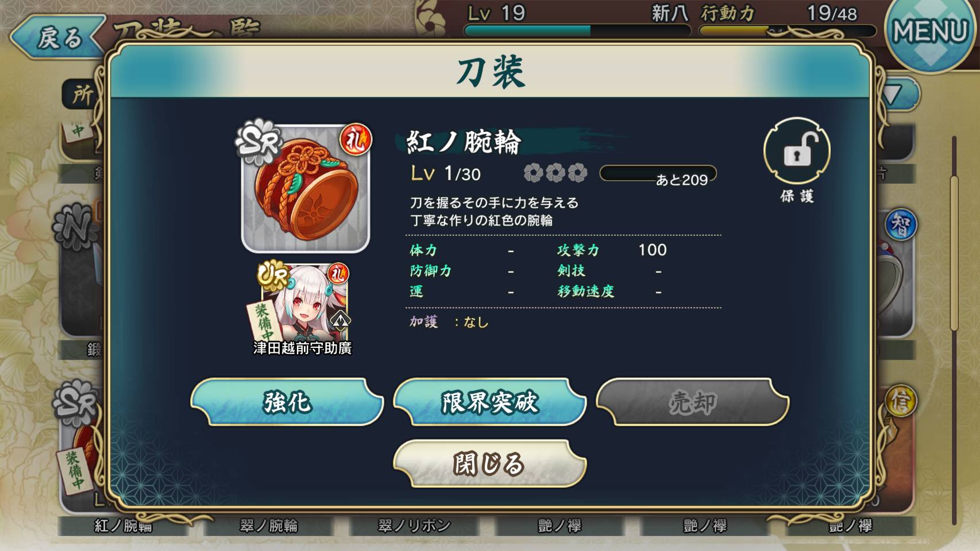The height and width of the screenshot is (551, 980).
Task: Select the 紅ノ腕輪 item artwork
Action: pyautogui.click(x=305, y=189)
